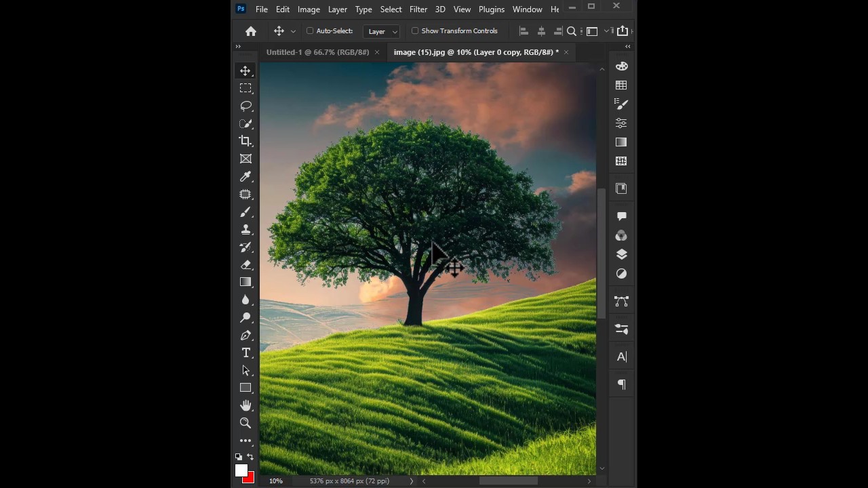The width and height of the screenshot is (868, 488).
Task: Open the File menu
Action: [x=262, y=9]
